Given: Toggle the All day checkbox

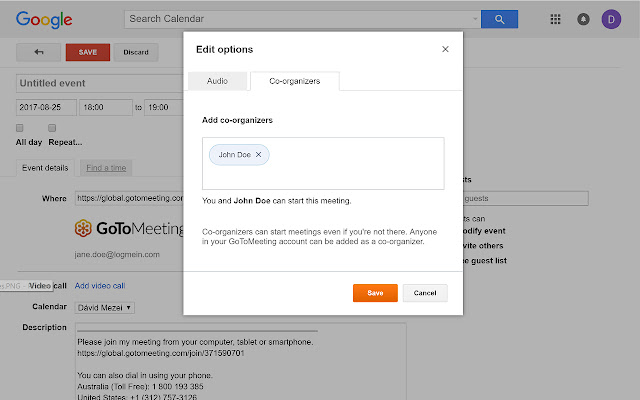Looking at the screenshot, I should click(x=20, y=128).
